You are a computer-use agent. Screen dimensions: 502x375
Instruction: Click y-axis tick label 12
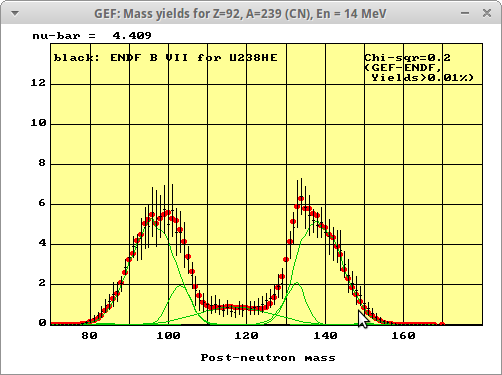(38, 83)
